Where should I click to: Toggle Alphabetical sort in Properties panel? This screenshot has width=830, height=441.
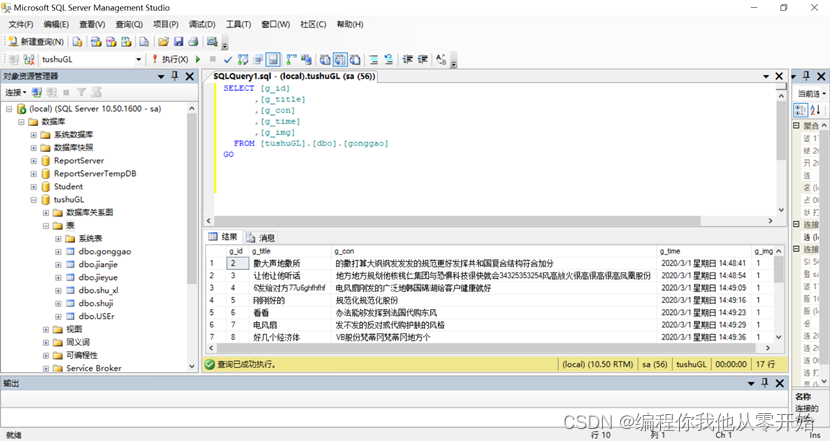tap(815, 110)
